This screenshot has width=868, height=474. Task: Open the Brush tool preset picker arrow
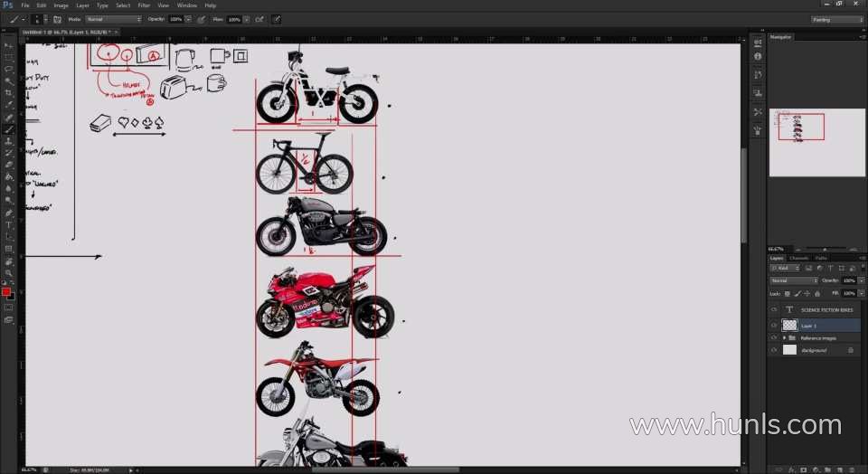coord(23,19)
